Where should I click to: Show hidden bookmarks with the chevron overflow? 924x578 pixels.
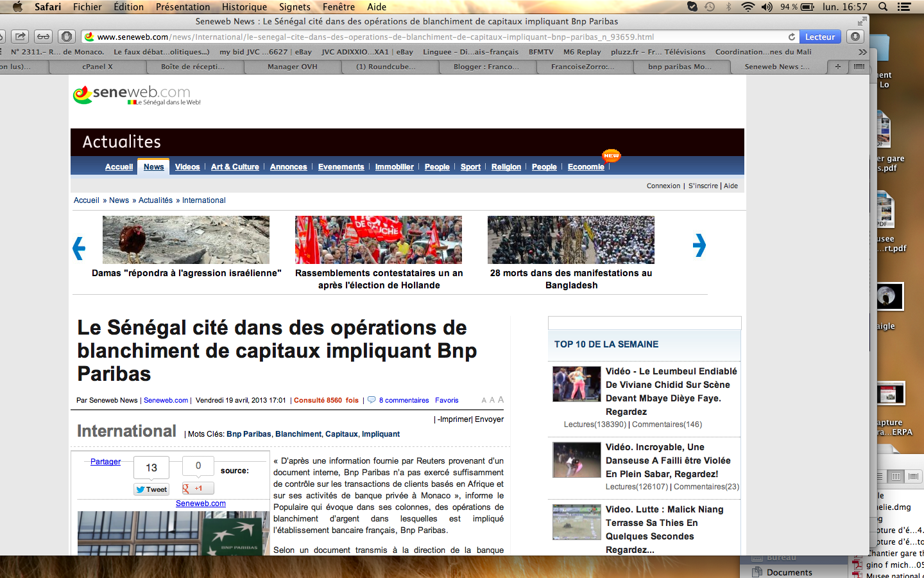[x=862, y=52]
